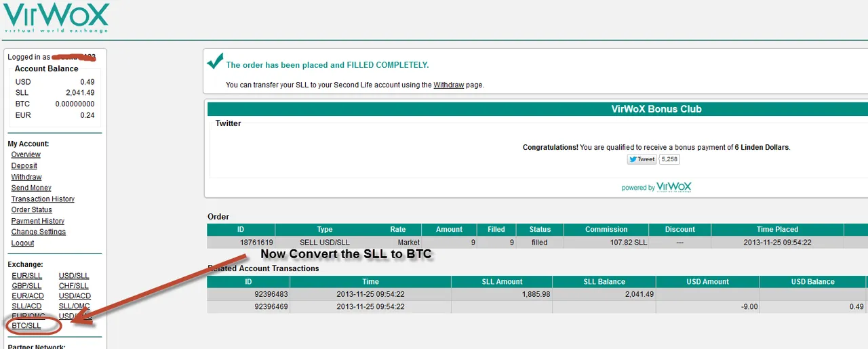Viewport: 868px width, 349px height.
Task: Click the Twitter section label
Action: (228, 123)
